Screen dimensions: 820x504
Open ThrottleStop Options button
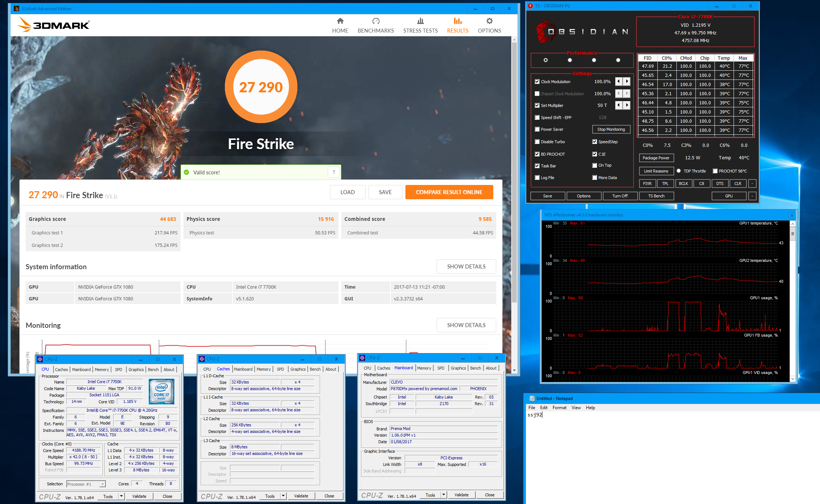[x=583, y=196]
